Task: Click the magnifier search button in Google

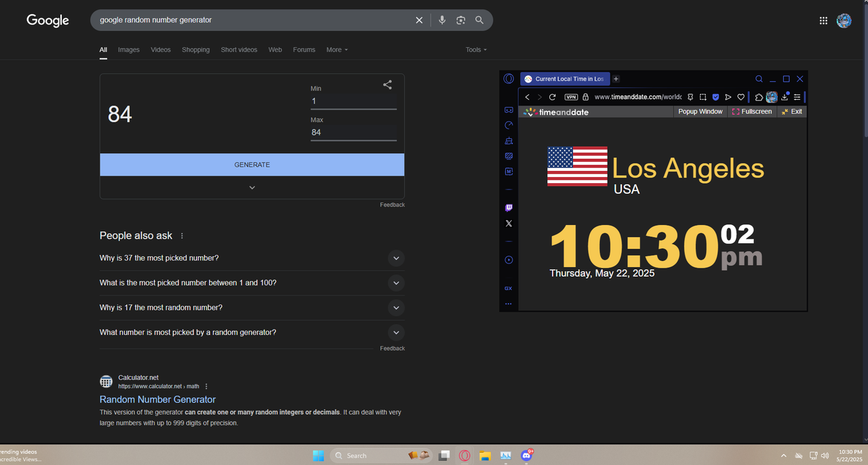Action: pyautogui.click(x=479, y=20)
